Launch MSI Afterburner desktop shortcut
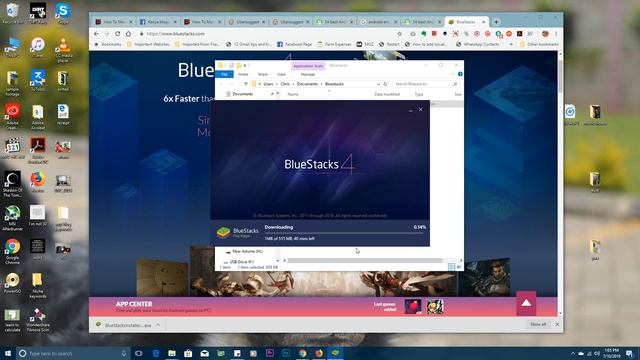 tap(12, 218)
